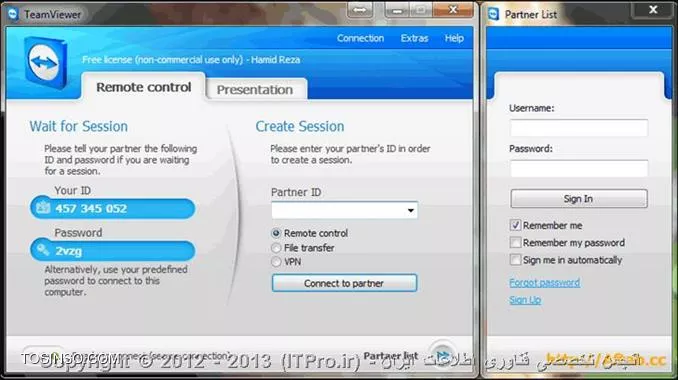Click the Wait for Session heading
678x380 pixels.
79,126
